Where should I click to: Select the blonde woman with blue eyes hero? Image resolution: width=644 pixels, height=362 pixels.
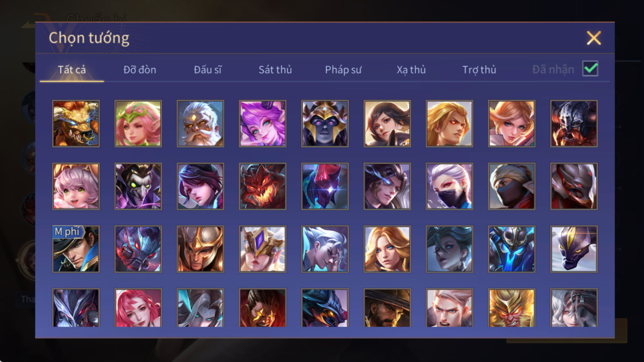tap(387, 249)
